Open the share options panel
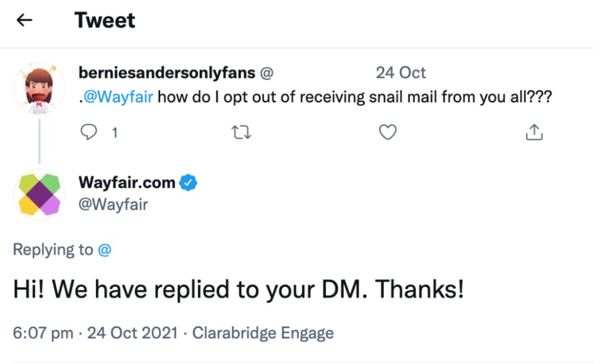Image resolution: width=611 pixels, height=364 pixels. [534, 132]
